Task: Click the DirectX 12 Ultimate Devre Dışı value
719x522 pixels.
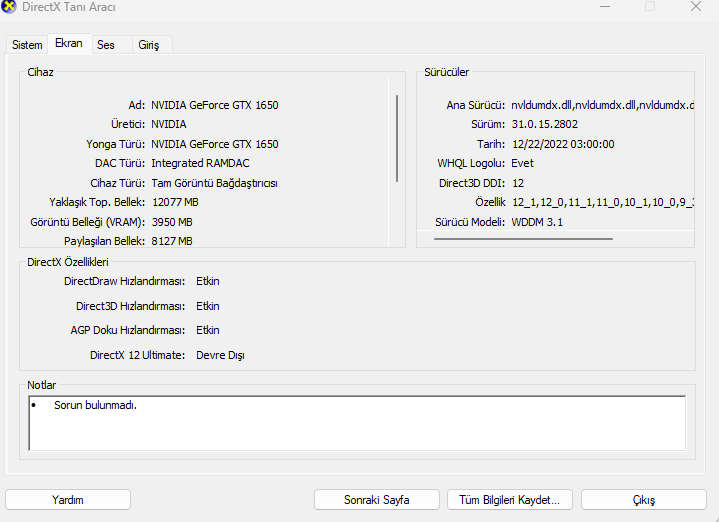Action: 220,355
